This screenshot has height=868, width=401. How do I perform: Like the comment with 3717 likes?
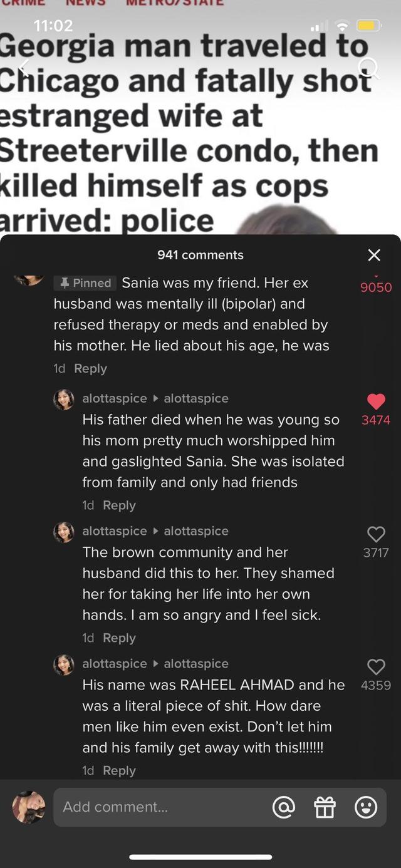(x=376, y=534)
